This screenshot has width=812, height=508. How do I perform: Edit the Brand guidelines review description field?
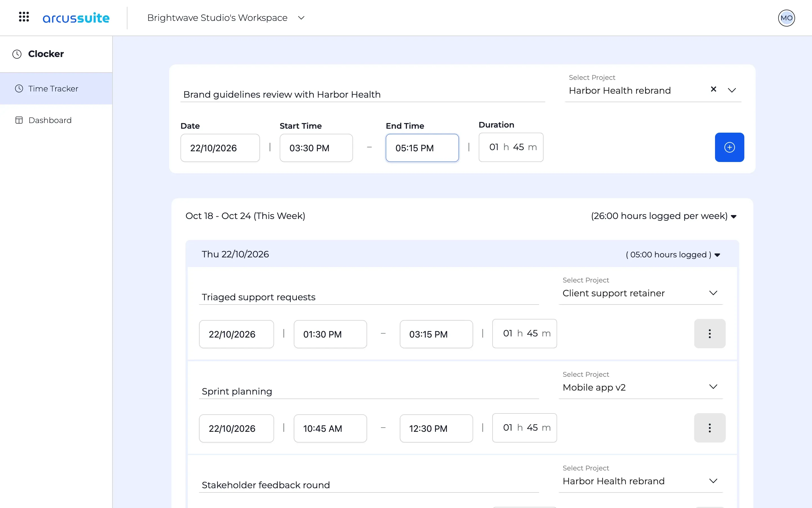362,95
